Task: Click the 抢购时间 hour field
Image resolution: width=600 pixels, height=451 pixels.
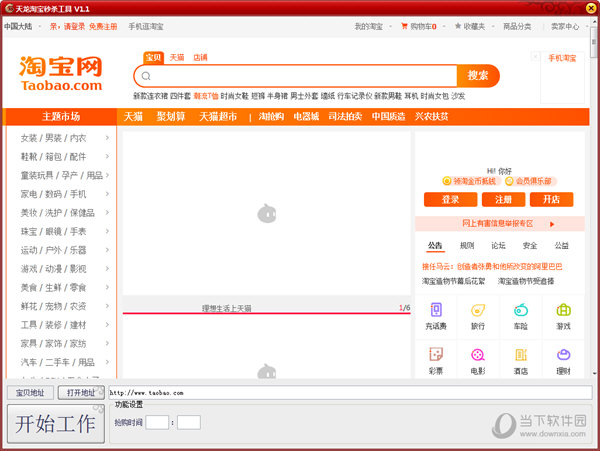Action: pos(157,422)
